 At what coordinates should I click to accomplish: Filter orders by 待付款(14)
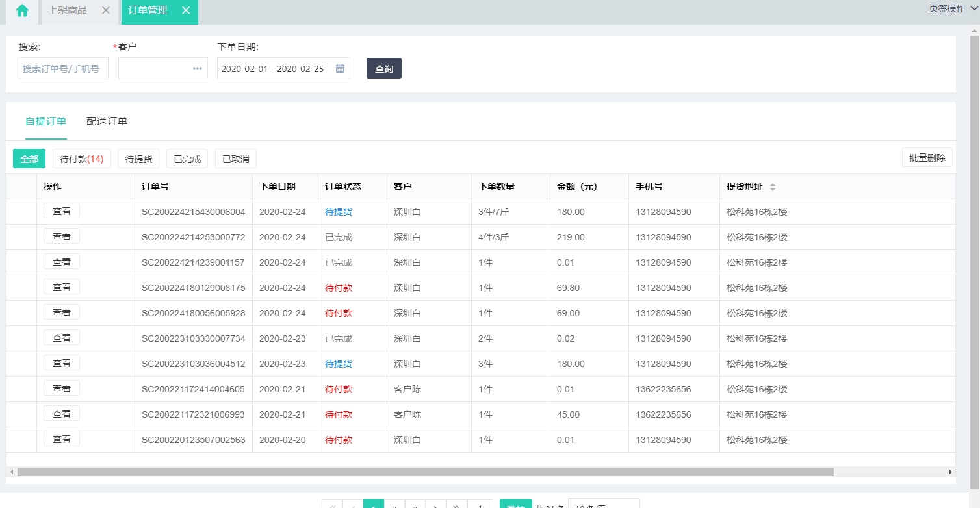point(82,159)
